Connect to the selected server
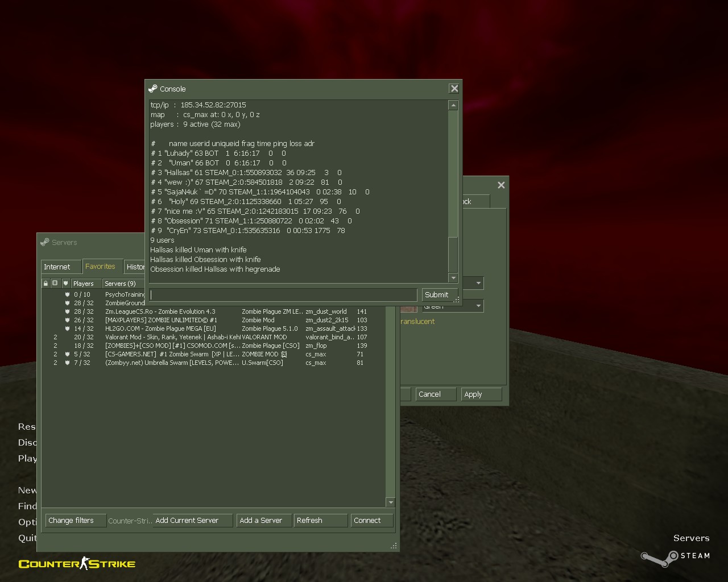 [371, 520]
